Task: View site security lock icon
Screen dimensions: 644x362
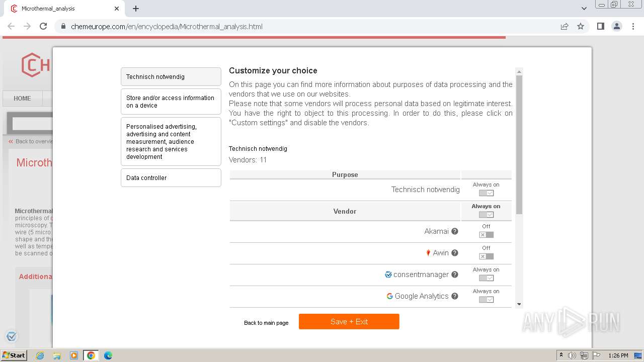Action: tap(63, 26)
